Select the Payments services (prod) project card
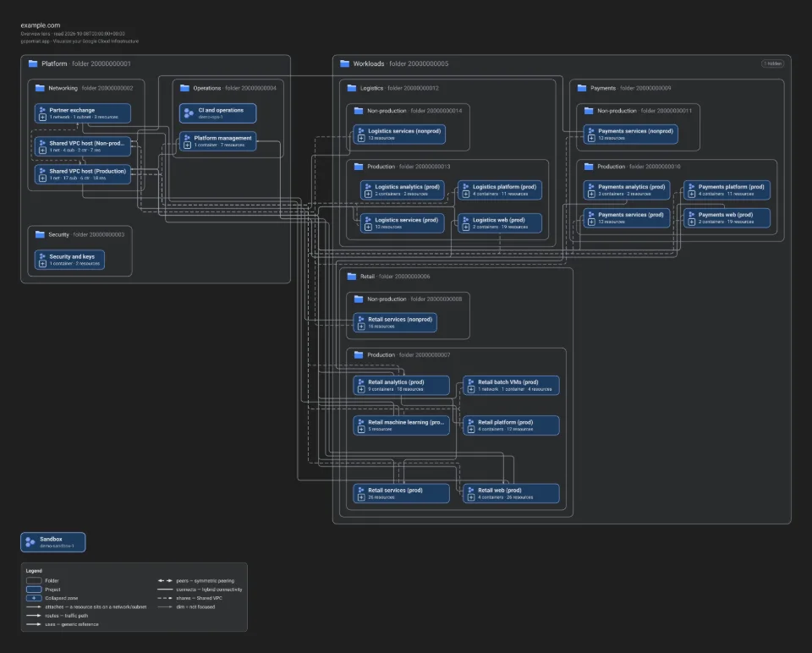 tap(627, 218)
